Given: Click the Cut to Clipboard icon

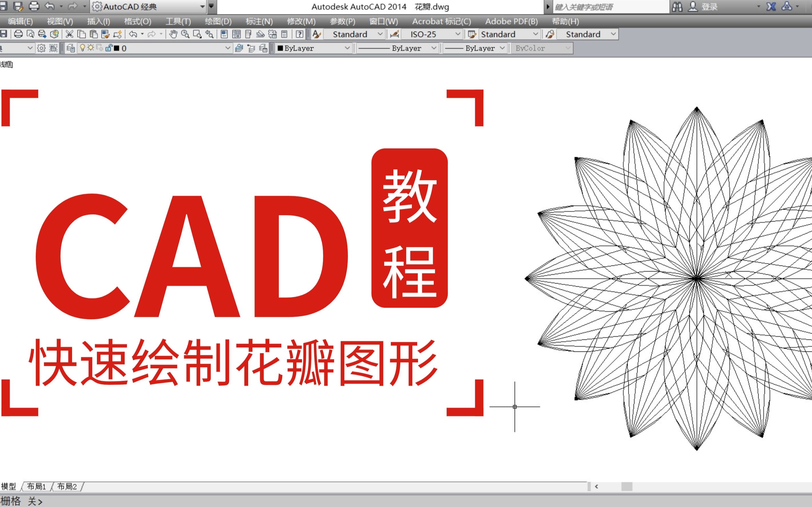Looking at the screenshot, I should pyautogui.click(x=70, y=34).
